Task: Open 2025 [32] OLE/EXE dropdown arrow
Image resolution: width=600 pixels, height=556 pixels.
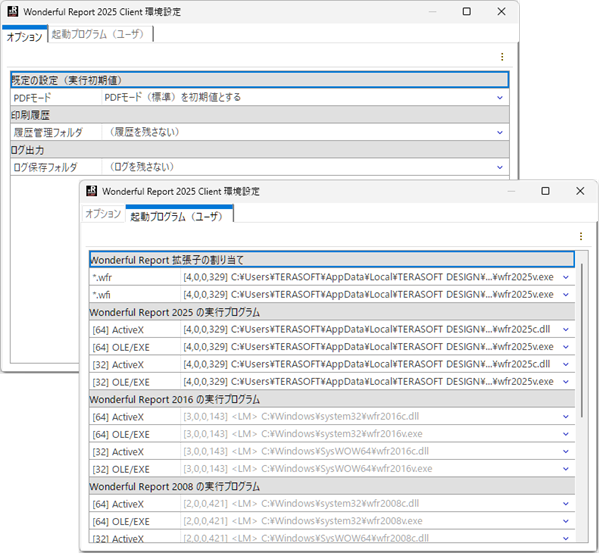Action: (x=566, y=382)
